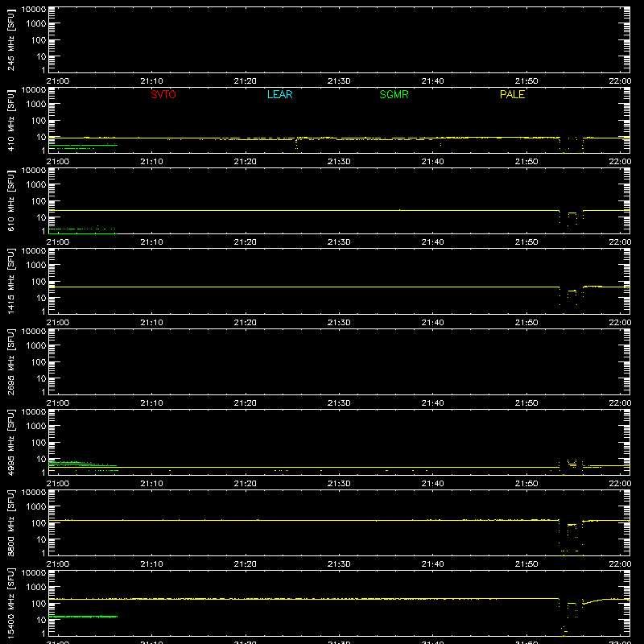Image resolution: width=644 pixels, height=644 pixels.
Task: Click 21:30 under the 245 MHz panel
Action: click(339, 81)
